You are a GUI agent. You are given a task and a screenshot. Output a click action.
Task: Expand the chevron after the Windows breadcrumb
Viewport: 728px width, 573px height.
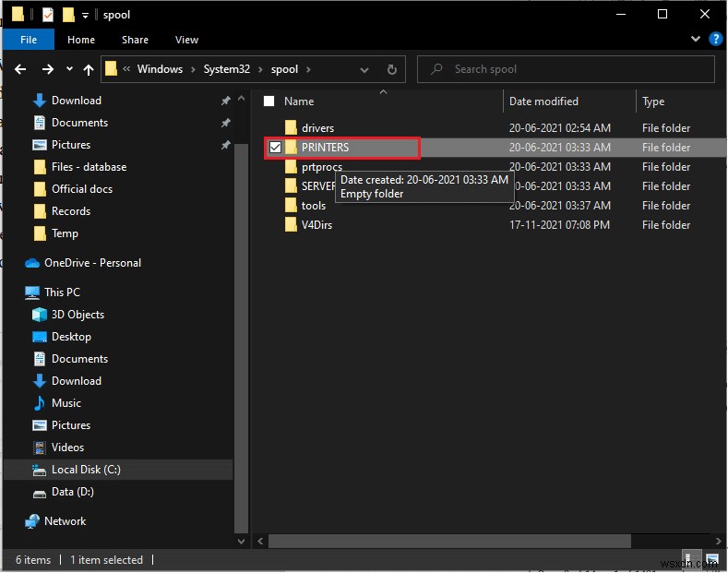pyautogui.click(x=193, y=69)
